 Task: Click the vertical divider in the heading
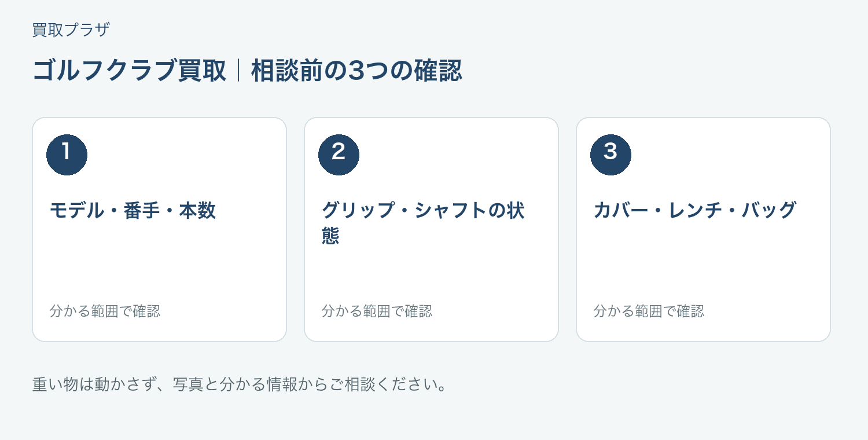(x=238, y=71)
